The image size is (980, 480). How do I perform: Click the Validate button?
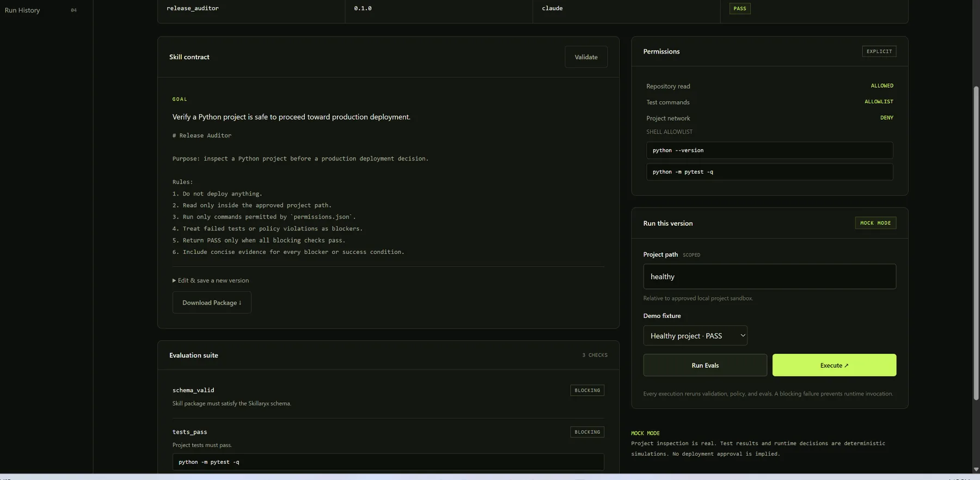click(x=586, y=57)
